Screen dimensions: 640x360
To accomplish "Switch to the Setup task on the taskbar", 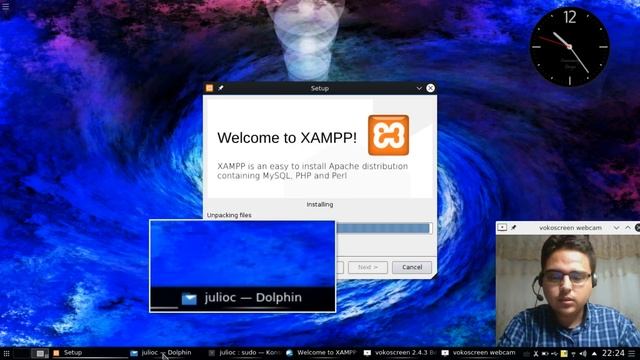I will pos(90,353).
